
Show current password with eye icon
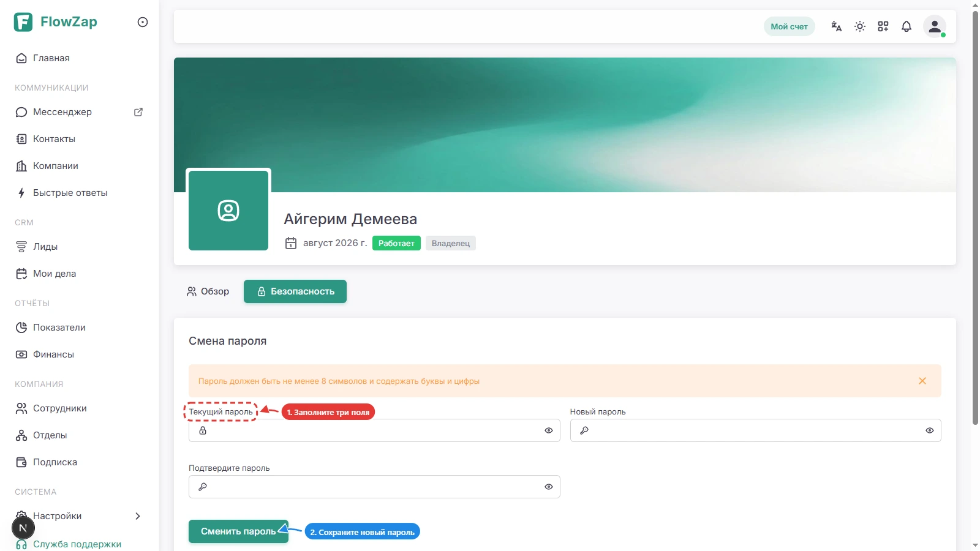point(549,430)
